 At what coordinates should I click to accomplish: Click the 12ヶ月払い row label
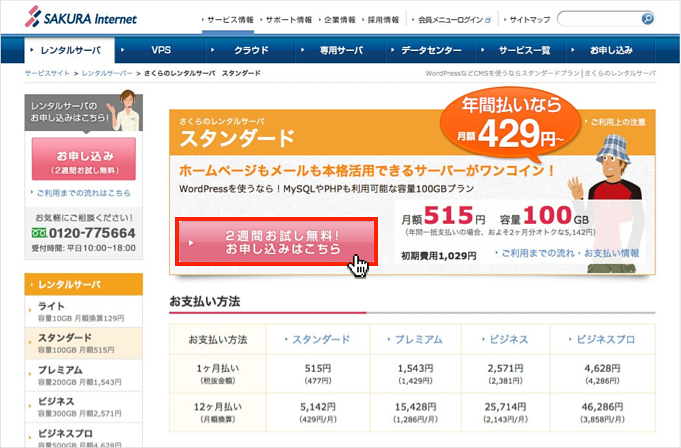pos(218,412)
